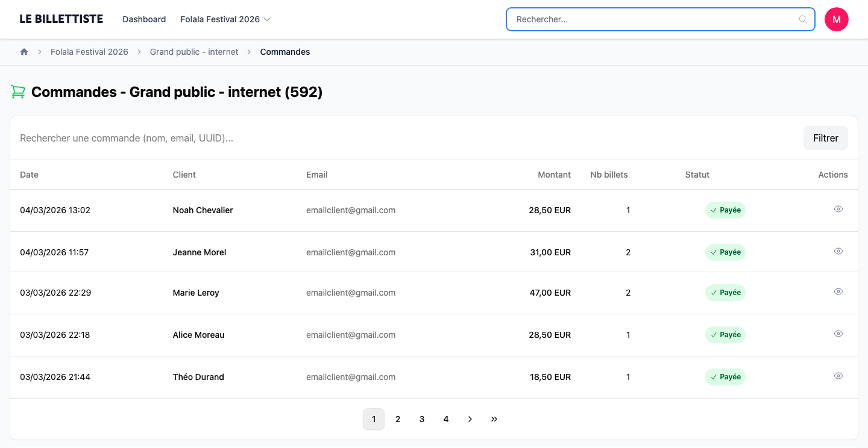Click the Date column header
The height and width of the screenshot is (448, 868).
[x=29, y=175]
